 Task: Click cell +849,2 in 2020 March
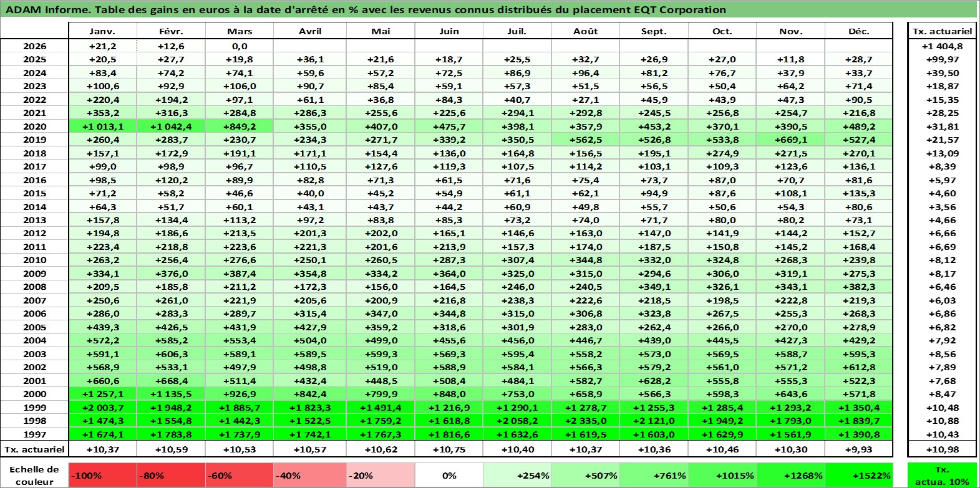[240, 127]
